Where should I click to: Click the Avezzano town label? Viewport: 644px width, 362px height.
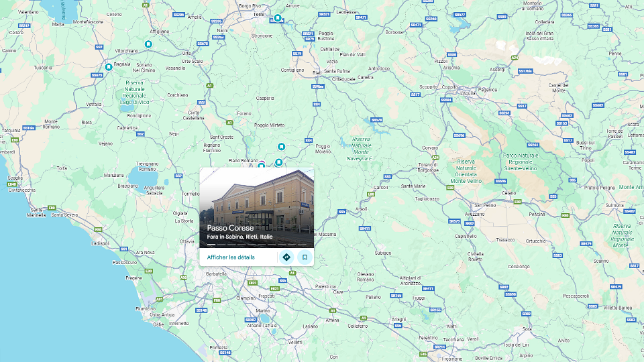[474, 215]
